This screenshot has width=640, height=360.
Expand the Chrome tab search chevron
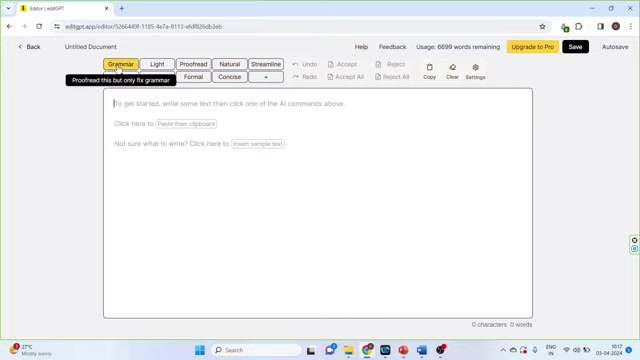pyautogui.click(x=8, y=8)
